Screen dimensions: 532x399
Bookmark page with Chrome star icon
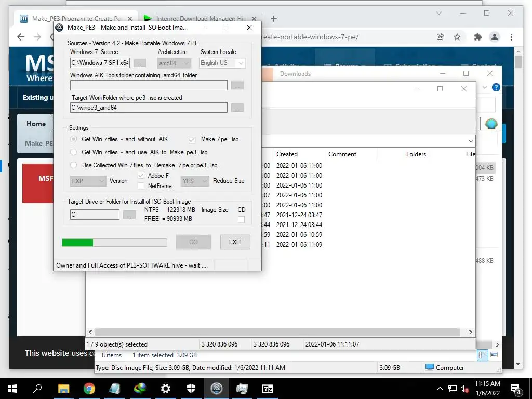point(457,37)
